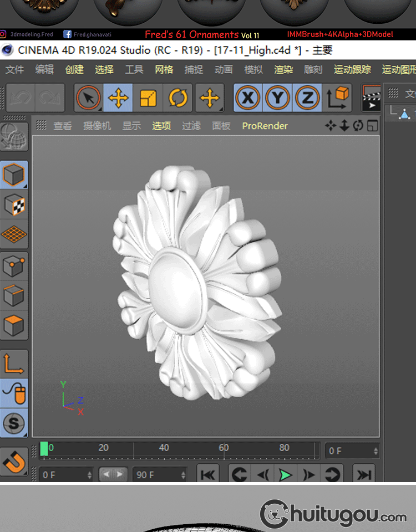Screen dimensions: 416x532
Task: Open the 文件 menu in menu bar
Action: click(x=14, y=70)
